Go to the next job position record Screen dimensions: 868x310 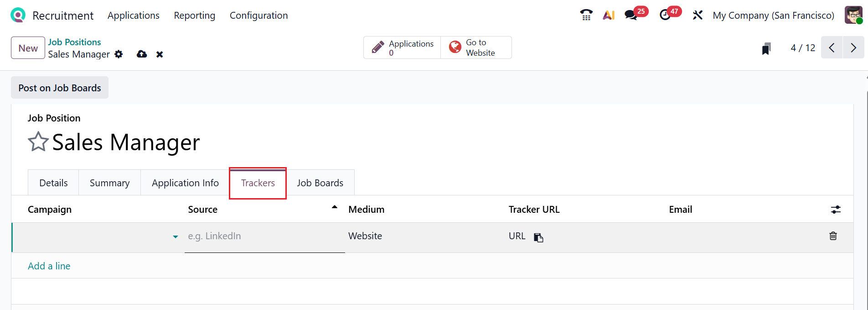853,47
